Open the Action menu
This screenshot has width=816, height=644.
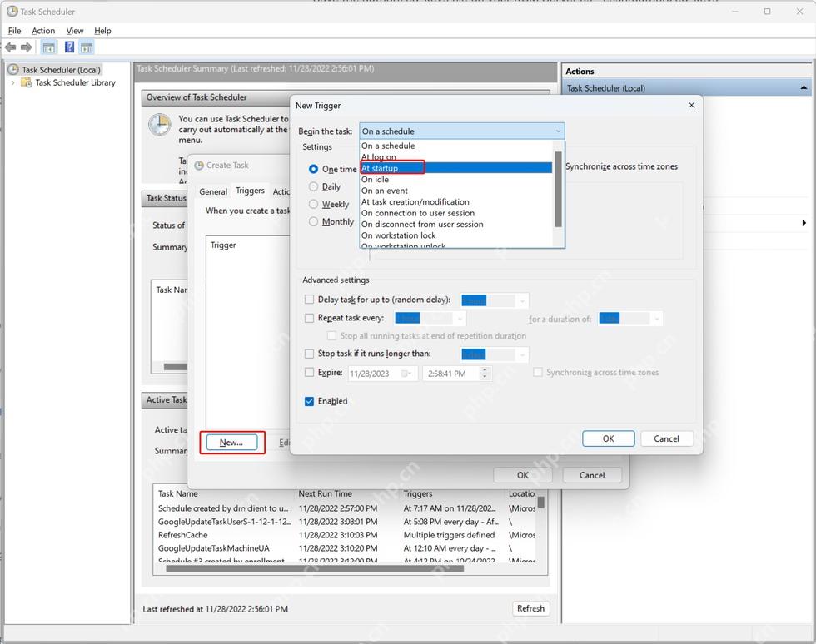[43, 31]
